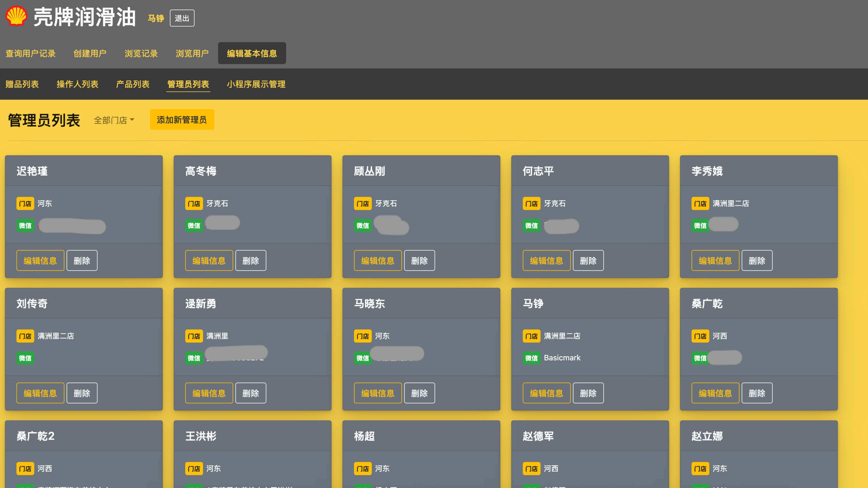
Task: Go to 赠品列表 sub-tab
Action: [x=22, y=84]
